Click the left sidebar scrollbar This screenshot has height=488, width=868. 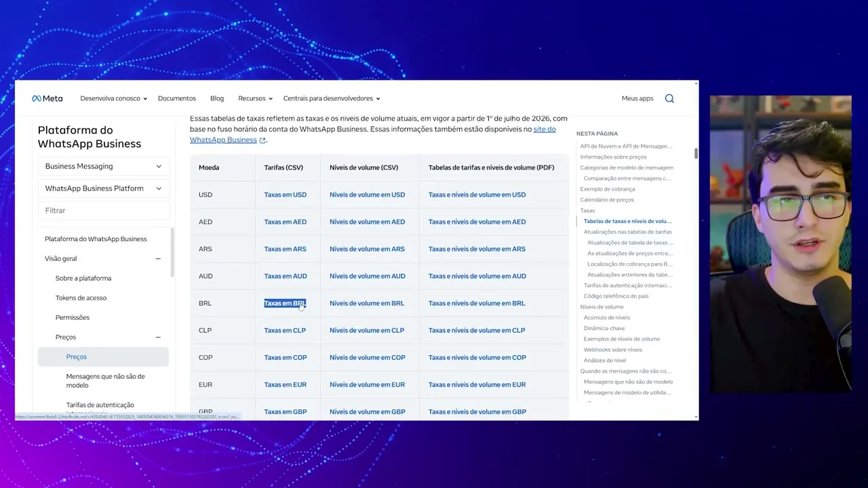coord(172,252)
